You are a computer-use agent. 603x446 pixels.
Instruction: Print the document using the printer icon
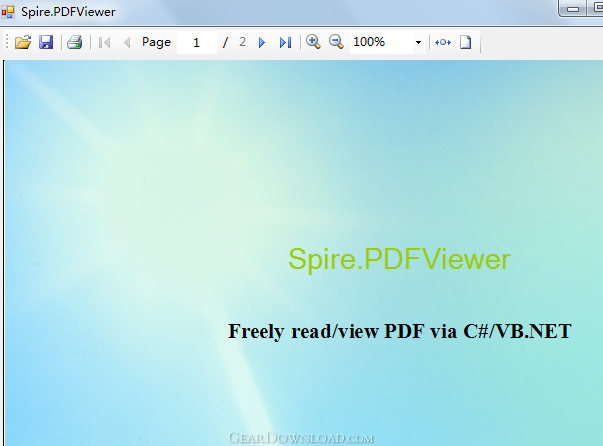click(x=75, y=42)
